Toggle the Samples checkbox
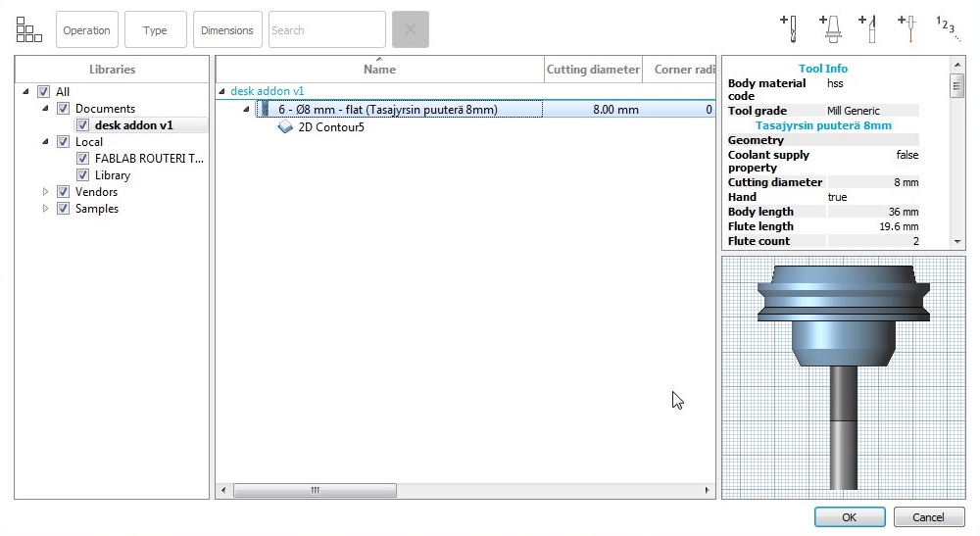This screenshot has height=536, width=980. pyautogui.click(x=63, y=209)
